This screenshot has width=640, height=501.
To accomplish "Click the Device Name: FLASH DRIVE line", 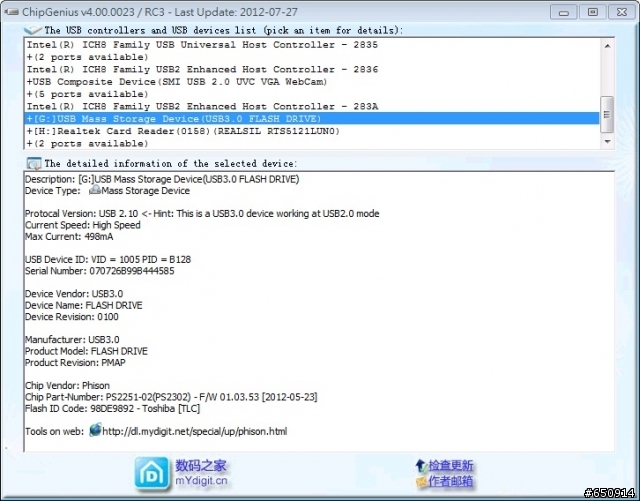I will pos(84,305).
